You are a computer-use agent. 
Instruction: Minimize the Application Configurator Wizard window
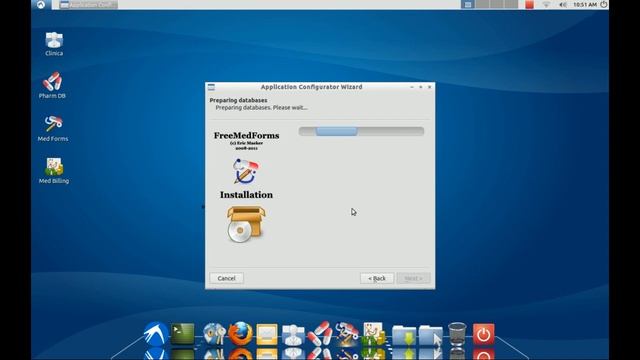click(412, 87)
